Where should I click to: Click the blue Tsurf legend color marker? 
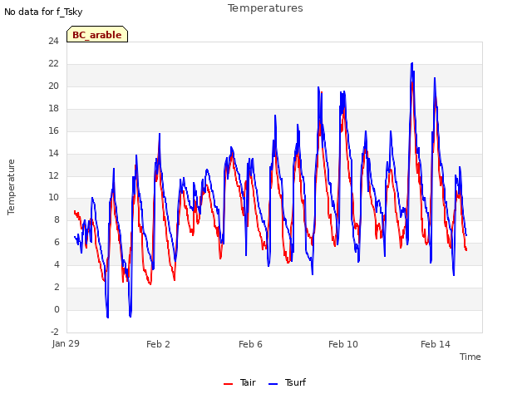(x=273, y=384)
